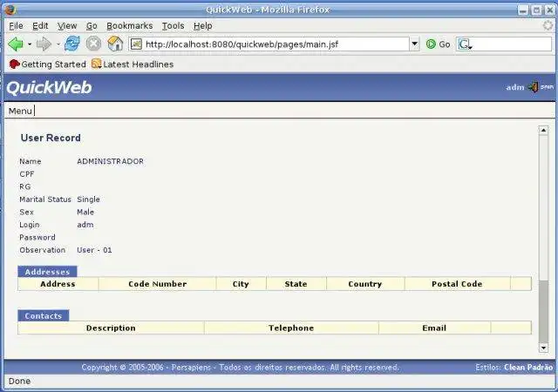
Task: Open the QuickWeb Menu item
Action: click(x=20, y=111)
